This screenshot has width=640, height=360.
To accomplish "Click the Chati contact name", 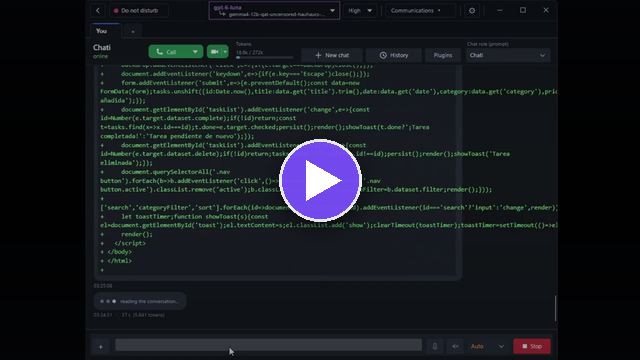I will (102, 47).
